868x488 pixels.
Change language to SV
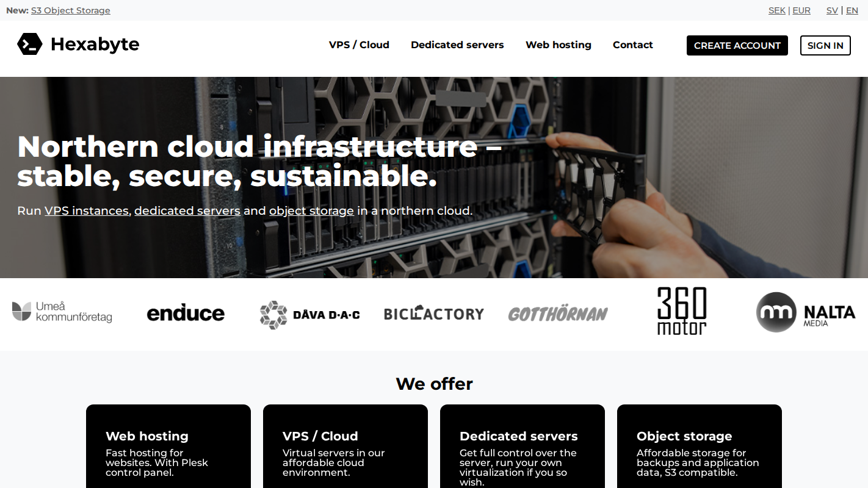click(x=832, y=10)
